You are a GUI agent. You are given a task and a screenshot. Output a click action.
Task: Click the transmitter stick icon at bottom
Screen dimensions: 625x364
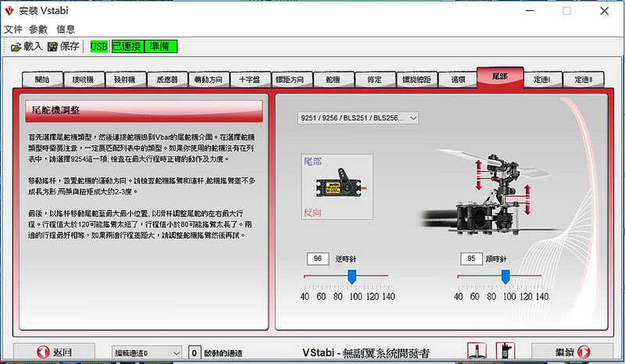pos(477,352)
